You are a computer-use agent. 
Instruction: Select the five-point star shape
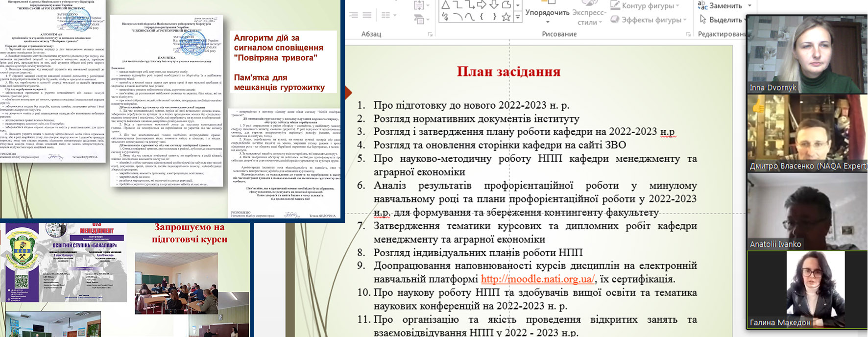506,17
